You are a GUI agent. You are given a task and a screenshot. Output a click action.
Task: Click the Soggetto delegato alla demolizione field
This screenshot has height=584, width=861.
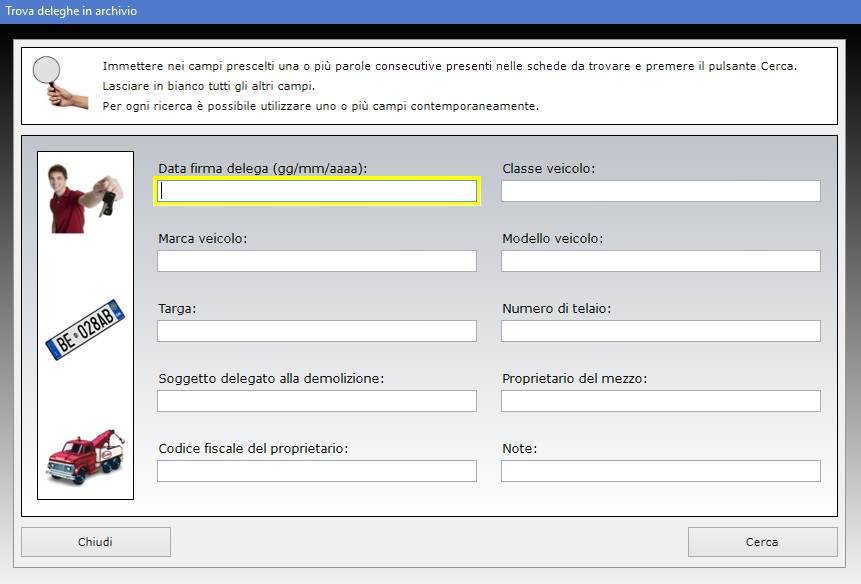click(x=317, y=401)
